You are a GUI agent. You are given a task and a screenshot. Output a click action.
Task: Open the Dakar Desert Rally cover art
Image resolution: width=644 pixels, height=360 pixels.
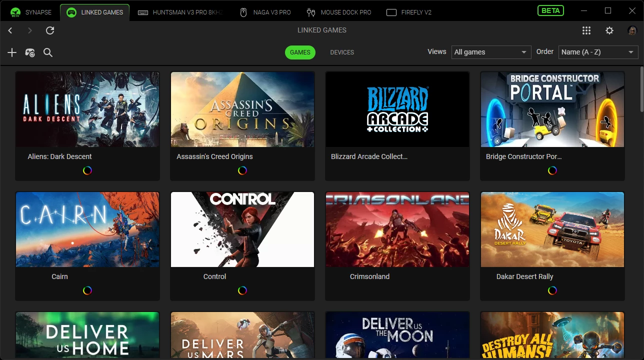click(552, 229)
